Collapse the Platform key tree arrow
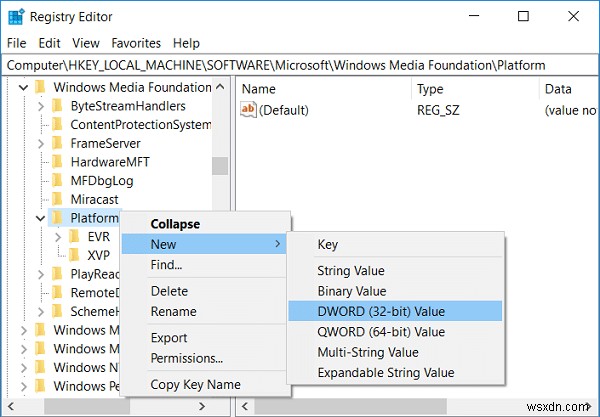This screenshot has height=417, width=600. pyautogui.click(x=38, y=218)
